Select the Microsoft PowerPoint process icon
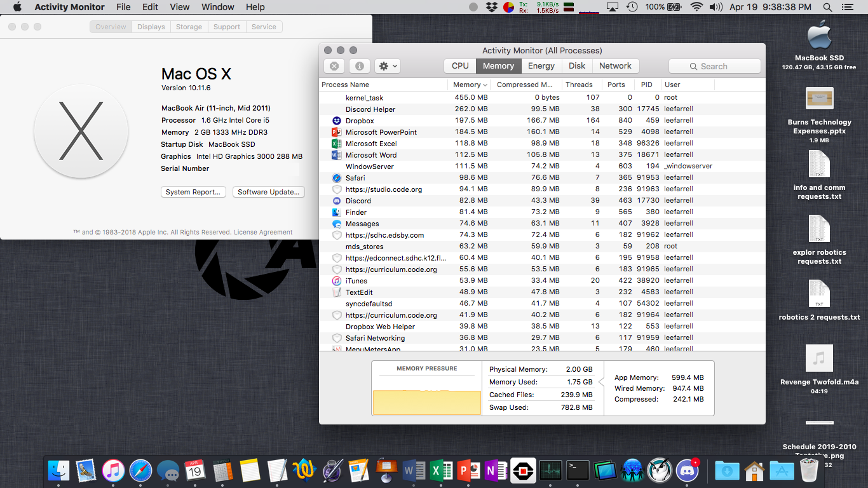This screenshot has height=488, width=868. (337, 132)
